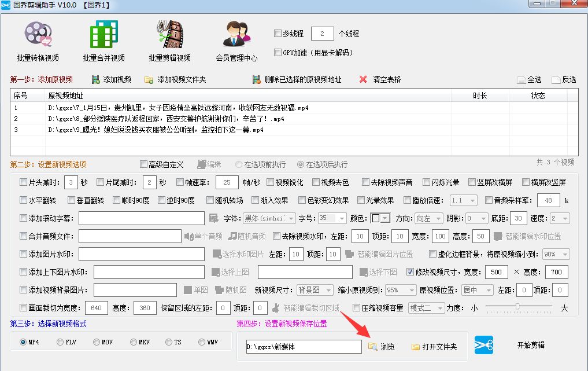Click the 选择下图 icon
The width and height of the screenshot is (588, 371).
[x=363, y=272]
